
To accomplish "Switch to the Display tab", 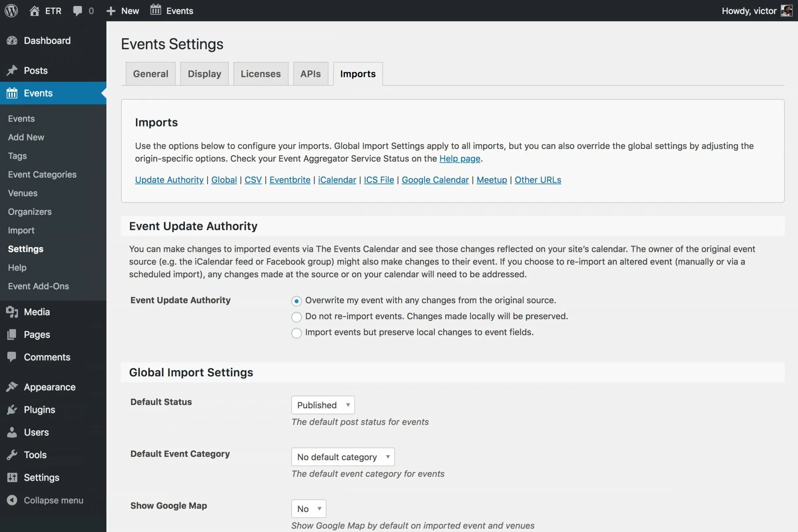I will [x=204, y=74].
